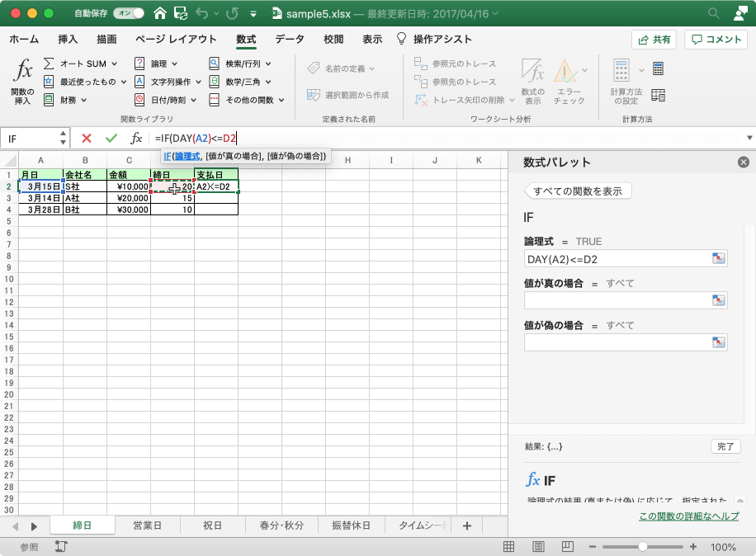Open Date and Time clock icon
Viewport: 756px width, 556px height.
tap(139, 100)
